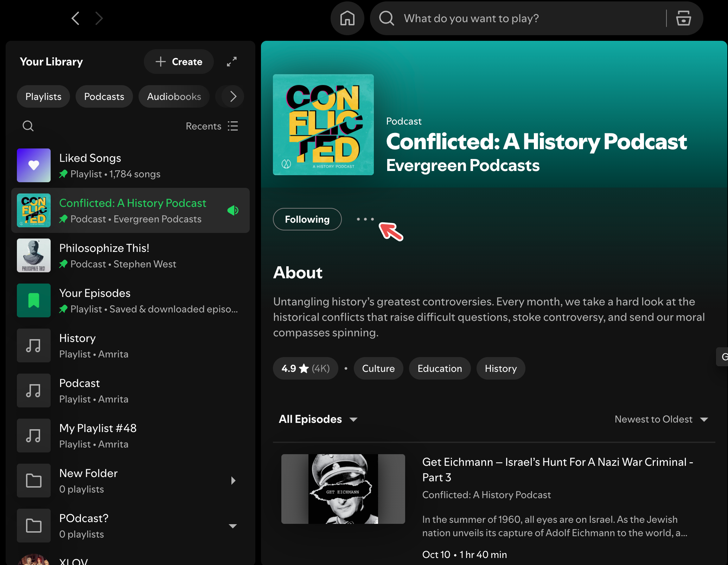Navigate back with the left arrow
The height and width of the screenshot is (565, 728).
75,18
